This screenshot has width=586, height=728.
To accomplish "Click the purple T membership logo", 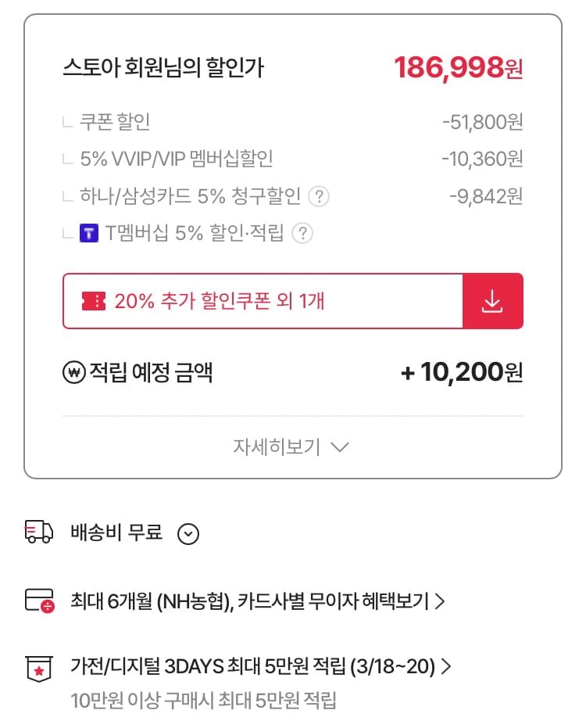I will click(89, 233).
